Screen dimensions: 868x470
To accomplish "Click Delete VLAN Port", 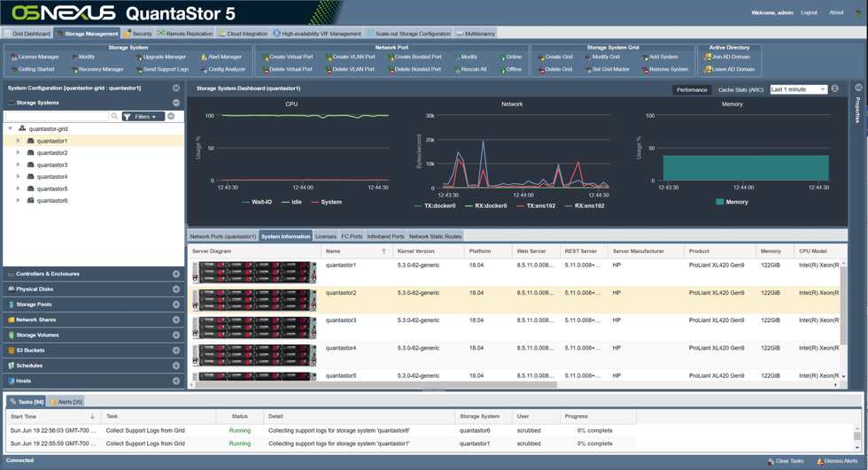I will [x=350, y=69].
